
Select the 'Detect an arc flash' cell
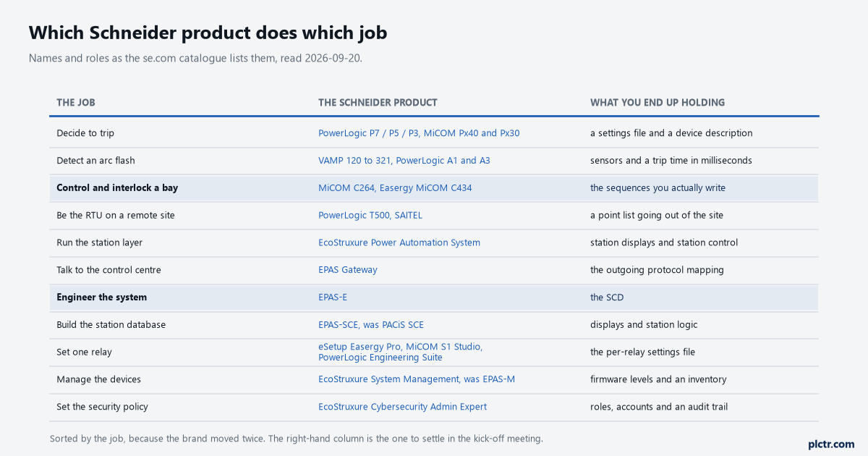[95, 161]
